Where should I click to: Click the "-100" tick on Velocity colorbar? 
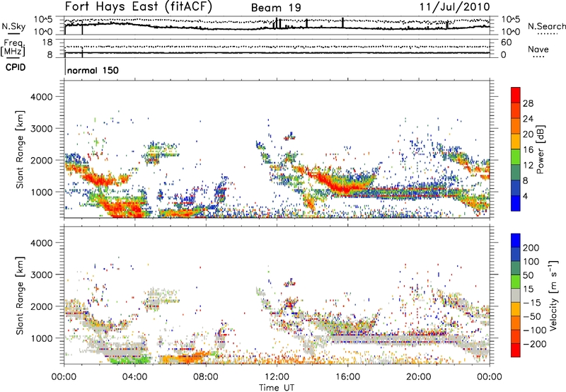pyautogui.click(x=535, y=330)
